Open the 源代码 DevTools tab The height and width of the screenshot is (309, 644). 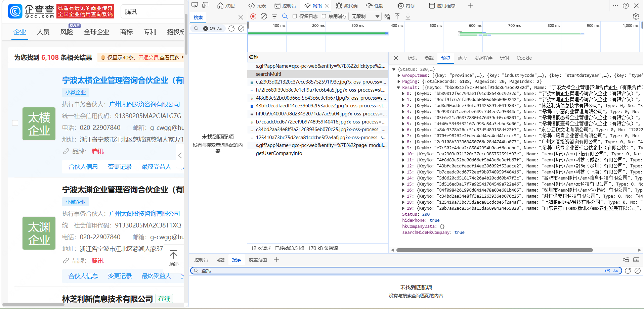[x=347, y=6]
